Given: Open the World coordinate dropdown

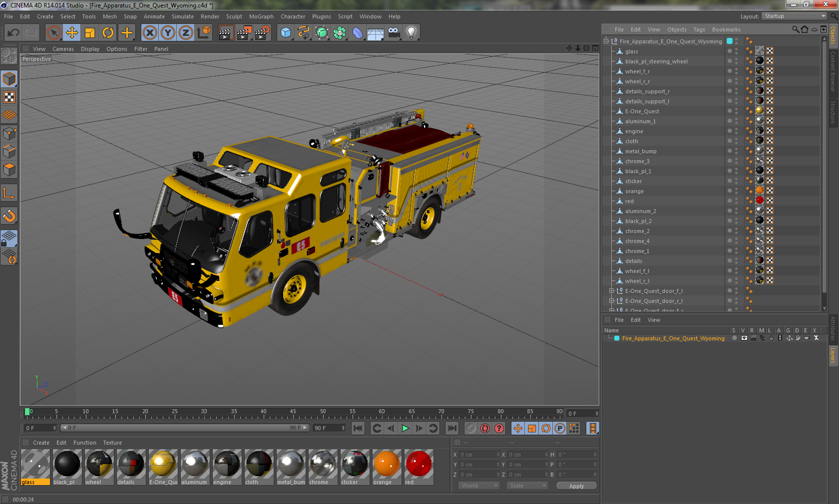Looking at the screenshot, I should pyautogui.click(x=479, y=486).
